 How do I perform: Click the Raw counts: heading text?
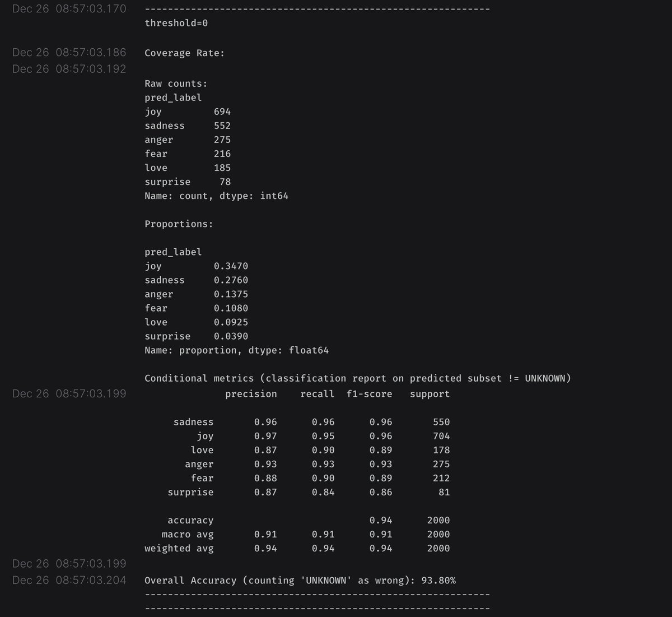pos(176,83)
